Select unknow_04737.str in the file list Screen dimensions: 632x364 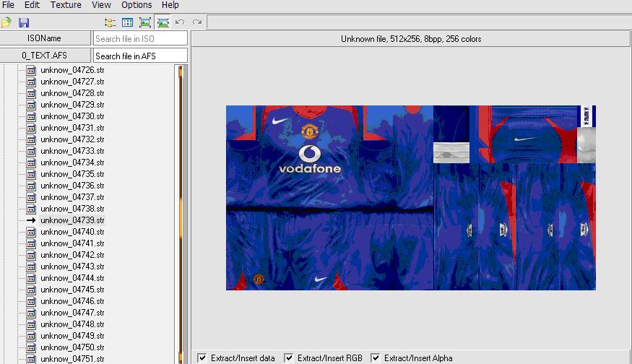tap(72, 197)
